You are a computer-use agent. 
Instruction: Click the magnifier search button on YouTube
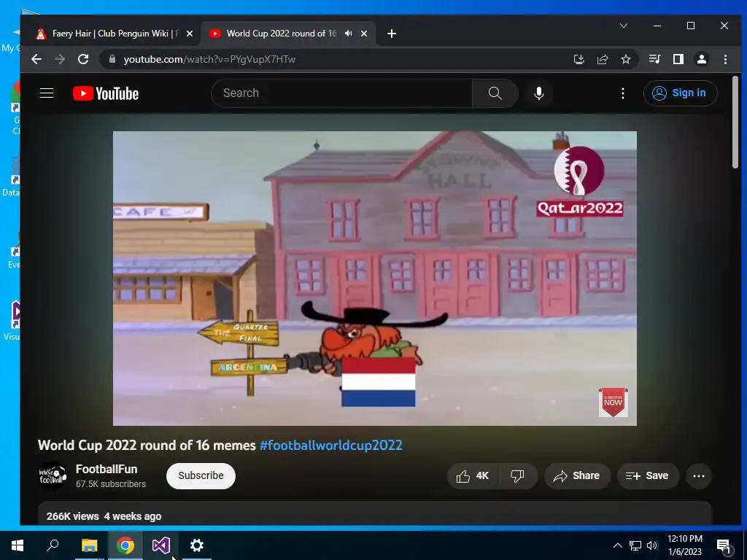[x=495, y=93]
